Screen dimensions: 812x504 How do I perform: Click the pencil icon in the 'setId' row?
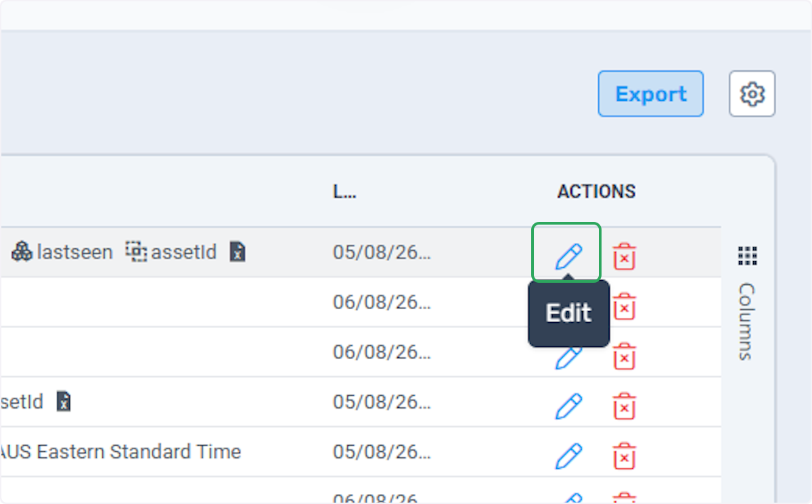pyautogui.click(x=568, y=407)
